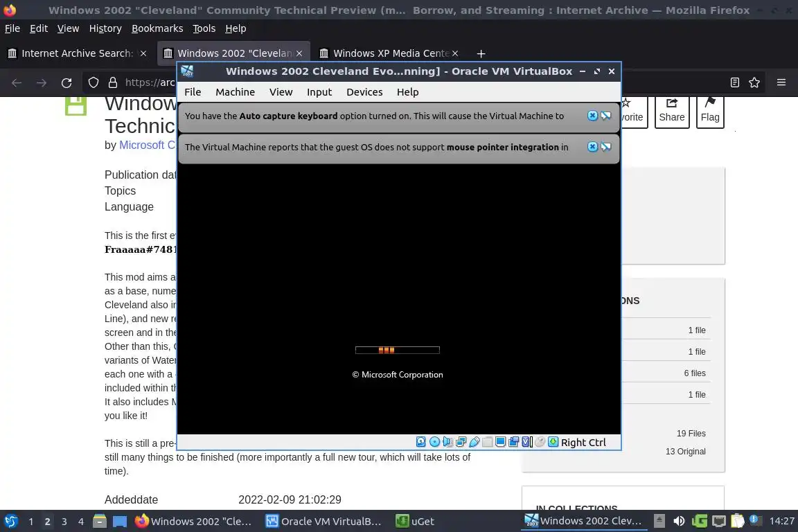Switch to Firefox window in taskbar
This screenshot has width=798, height=532.
(193, 522)
